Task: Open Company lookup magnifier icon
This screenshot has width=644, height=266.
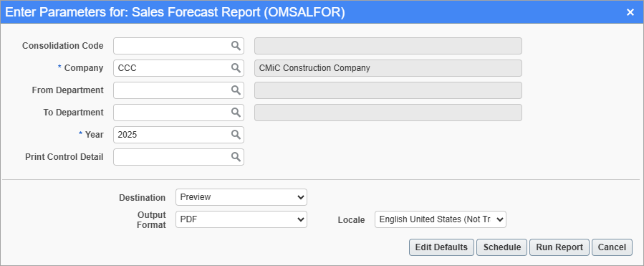Action: click(x=236, y=68)
